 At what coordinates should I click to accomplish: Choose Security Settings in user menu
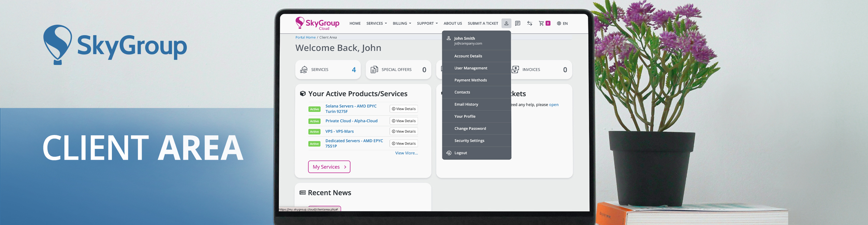pos(469,141)
